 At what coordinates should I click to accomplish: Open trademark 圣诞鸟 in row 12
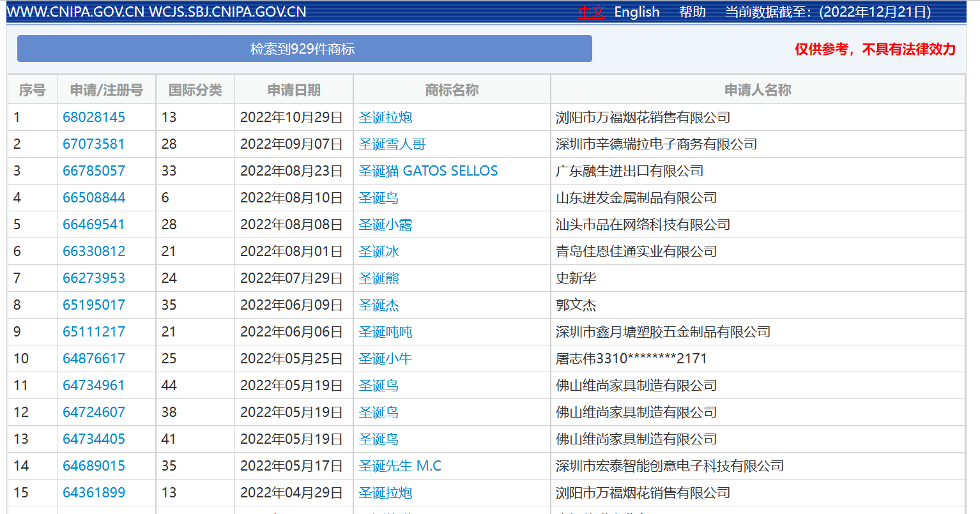(x=379, y=412)
